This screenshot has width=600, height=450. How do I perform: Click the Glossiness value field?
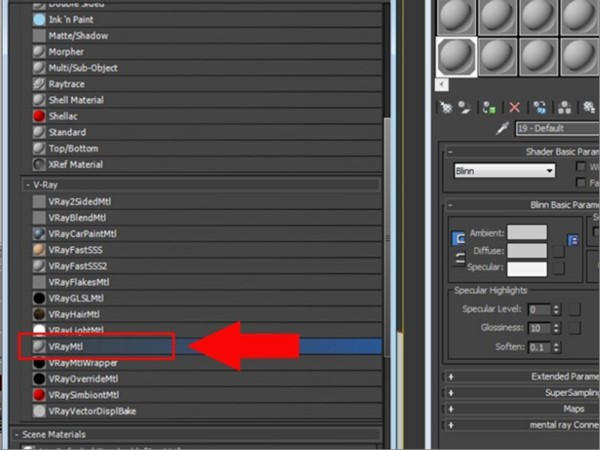(x=539, y=328)
